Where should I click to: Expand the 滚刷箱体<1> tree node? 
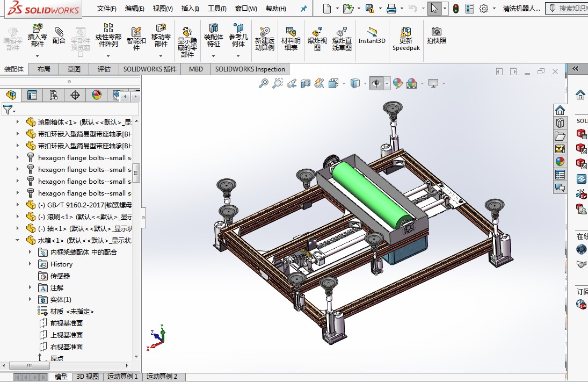click(17, 122)
